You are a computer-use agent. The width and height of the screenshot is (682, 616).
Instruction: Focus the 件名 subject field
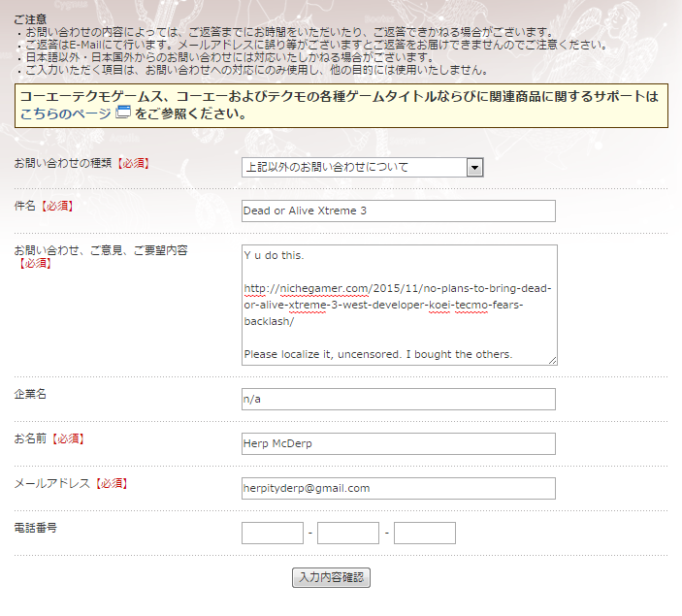[x=399, y=211]
